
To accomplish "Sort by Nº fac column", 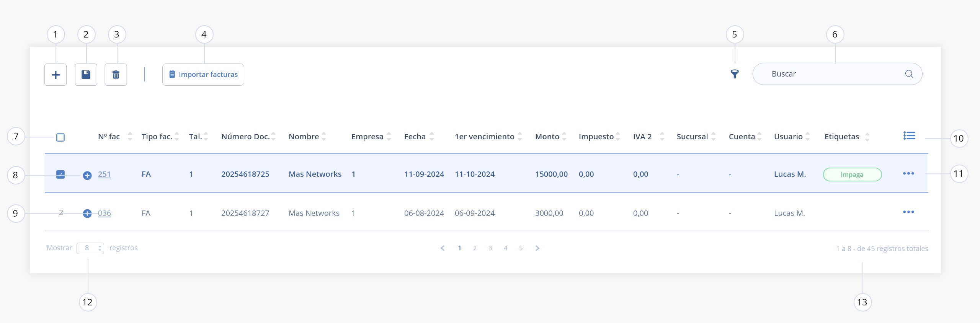I will tap(130, 137).
